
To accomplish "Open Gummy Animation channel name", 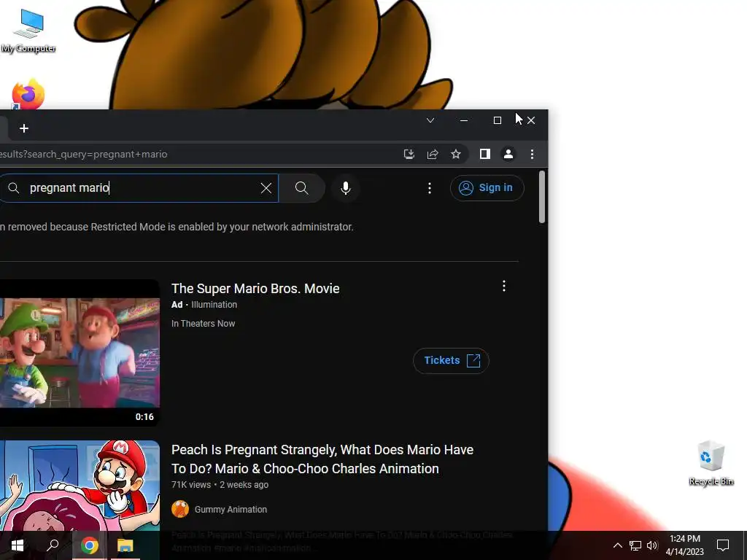I will (x=231, y=510).
